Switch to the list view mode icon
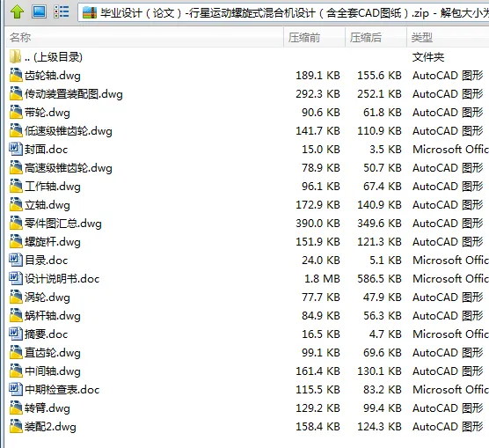The image size is (489, 448). pos(62,11)
